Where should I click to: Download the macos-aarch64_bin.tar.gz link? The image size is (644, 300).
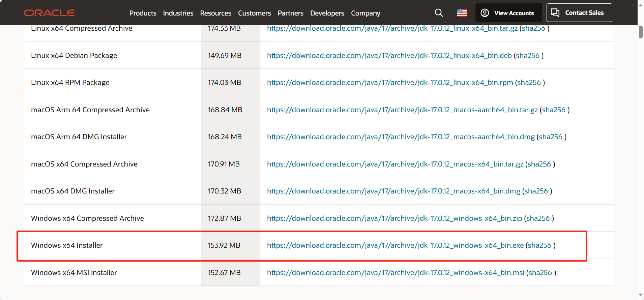click(402, 110)
